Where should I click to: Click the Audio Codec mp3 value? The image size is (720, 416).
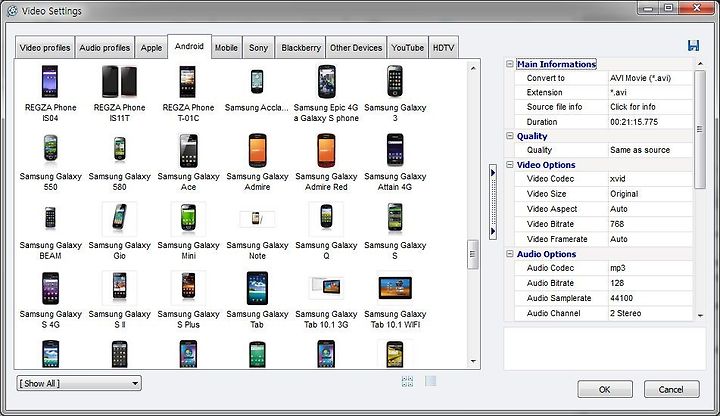pos(650,268)
